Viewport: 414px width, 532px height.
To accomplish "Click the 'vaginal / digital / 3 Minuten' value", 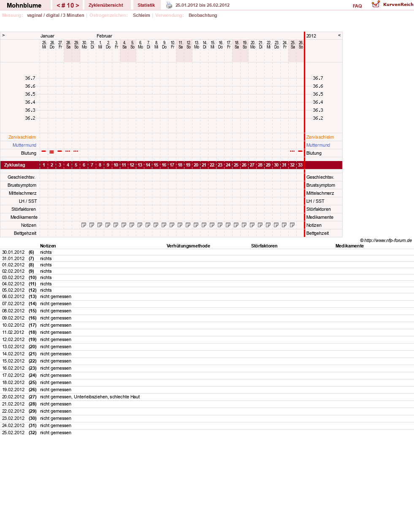I will (55, 15).
